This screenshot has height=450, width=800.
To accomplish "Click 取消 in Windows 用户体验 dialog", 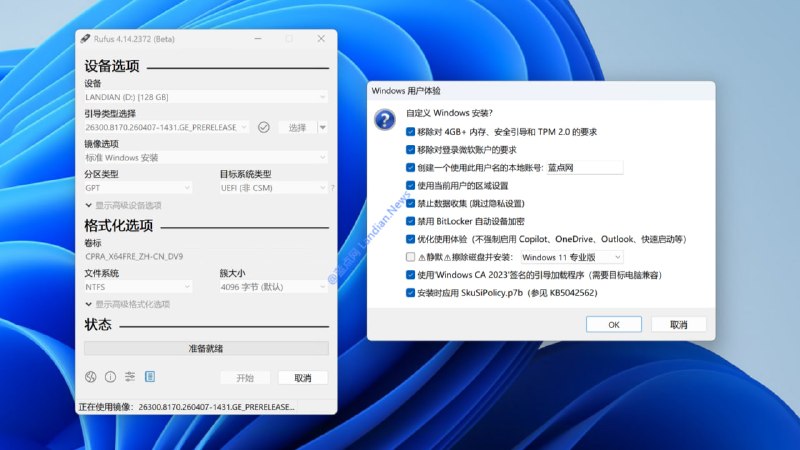I will coord(679,324).
